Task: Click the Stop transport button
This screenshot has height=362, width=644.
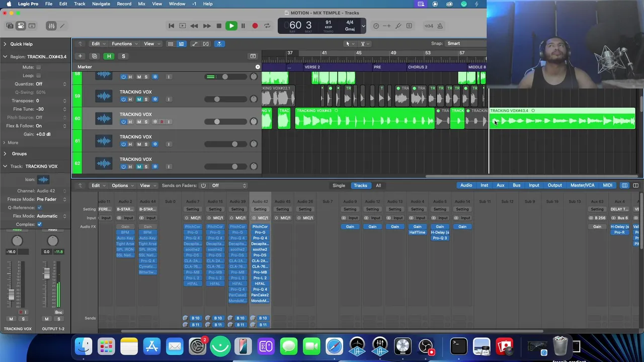Action: (219, 26)
